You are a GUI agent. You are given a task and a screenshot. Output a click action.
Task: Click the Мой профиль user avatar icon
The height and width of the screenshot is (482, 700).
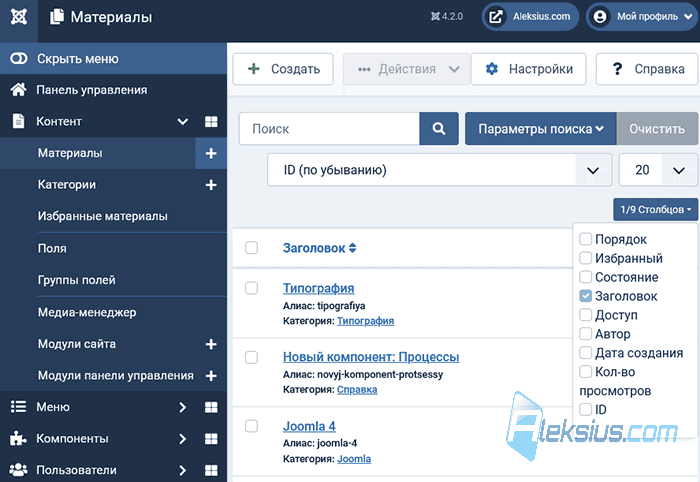600,17
